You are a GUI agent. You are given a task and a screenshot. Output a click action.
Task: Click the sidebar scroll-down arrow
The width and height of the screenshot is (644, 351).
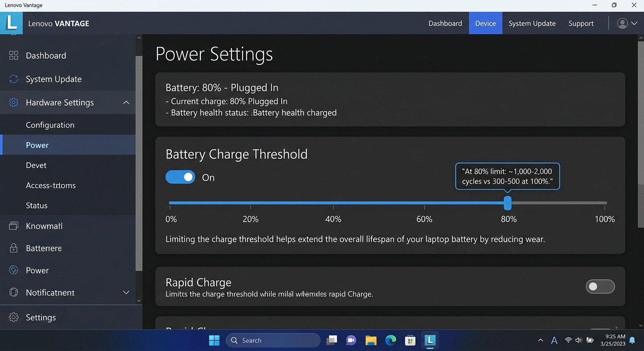139,300
